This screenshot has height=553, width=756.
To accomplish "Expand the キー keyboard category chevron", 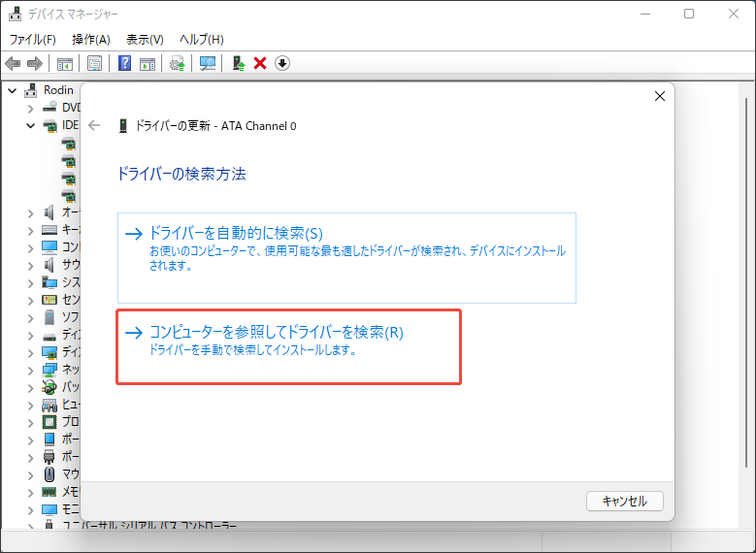I will pos(30,230).
